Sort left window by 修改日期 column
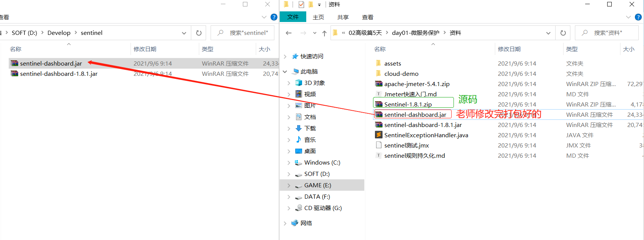Image resolution: width=644 pixels, height=240 pixels. click(145, 49)
